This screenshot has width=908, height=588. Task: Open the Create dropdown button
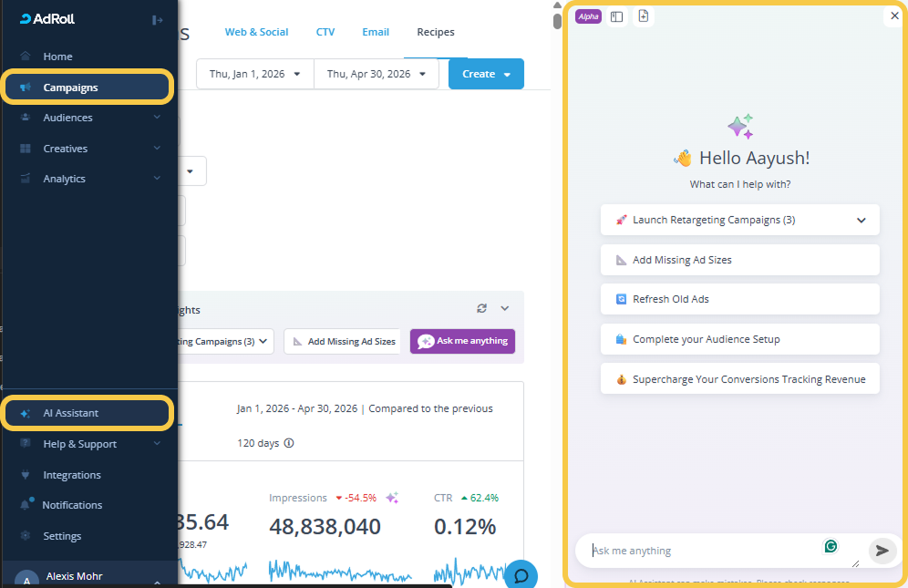point(486,74)
